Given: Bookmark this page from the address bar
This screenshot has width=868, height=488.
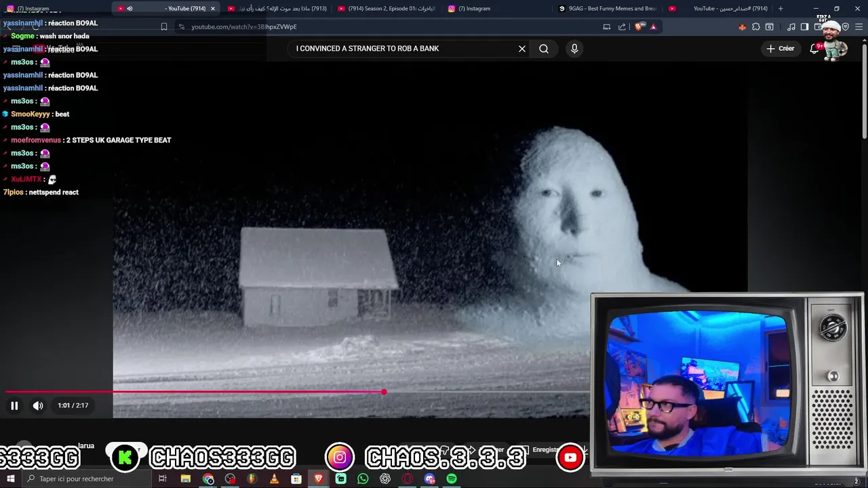Looking at the screenshot, I should pyautogui.click(x=164, y=26).
